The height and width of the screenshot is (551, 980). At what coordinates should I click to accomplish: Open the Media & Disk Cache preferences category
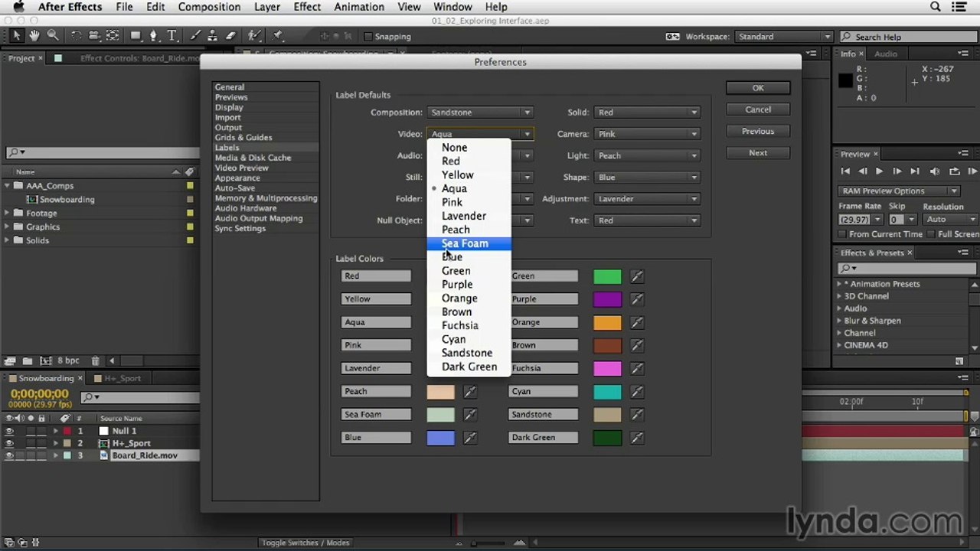(253, 158)
